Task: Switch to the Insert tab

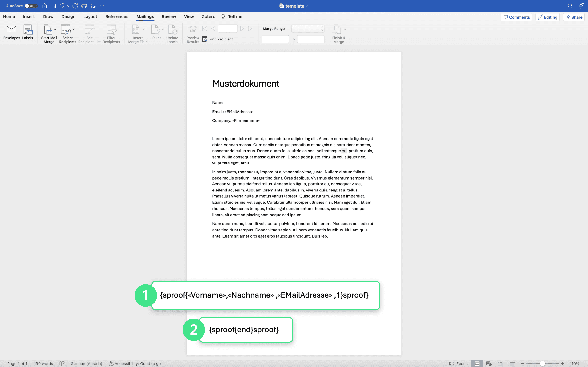Action: [x=29, y=16]
